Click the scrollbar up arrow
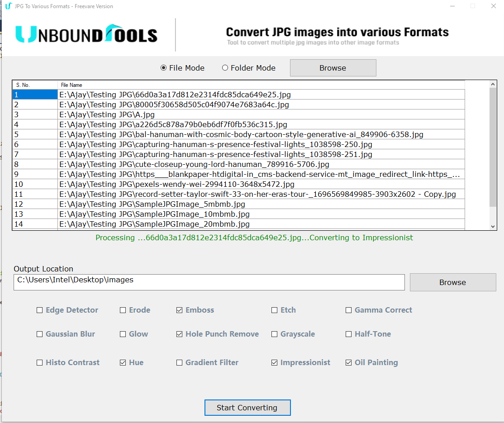Screen dimensions: 504x423 tap(492, 83)
